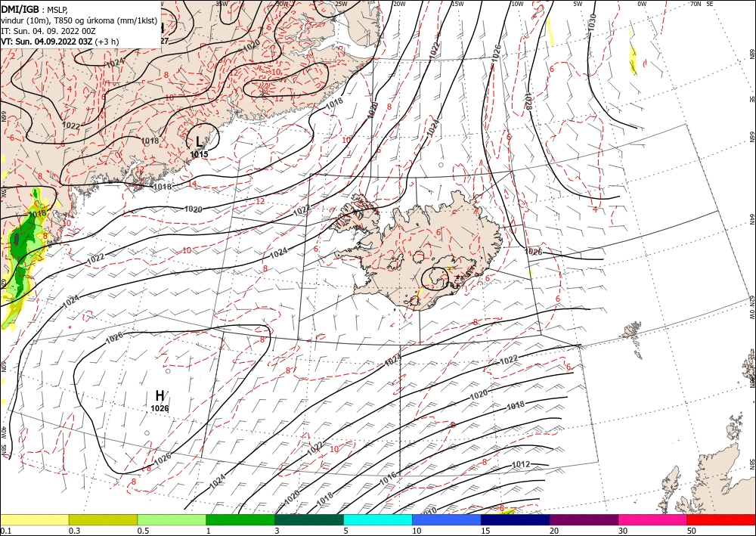
Task: Pick the green 1 mm precipitation swatch
Action: click(x=240, y=519)
